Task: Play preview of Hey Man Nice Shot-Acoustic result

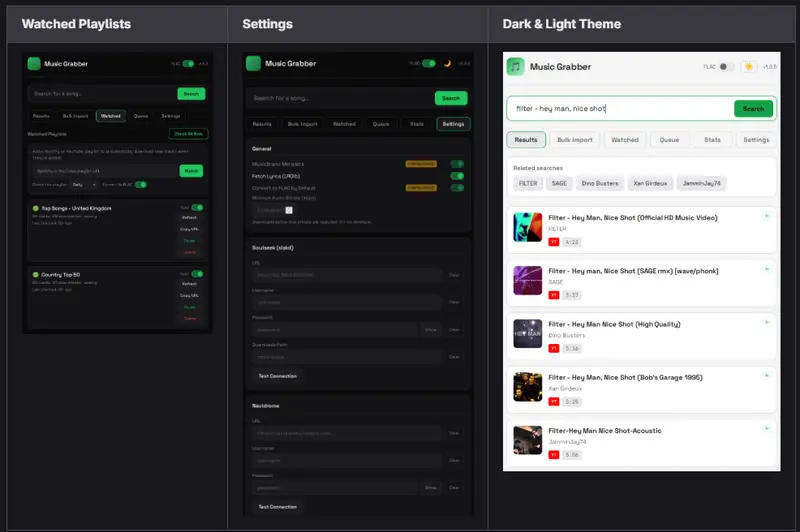Action: point(766,429)
